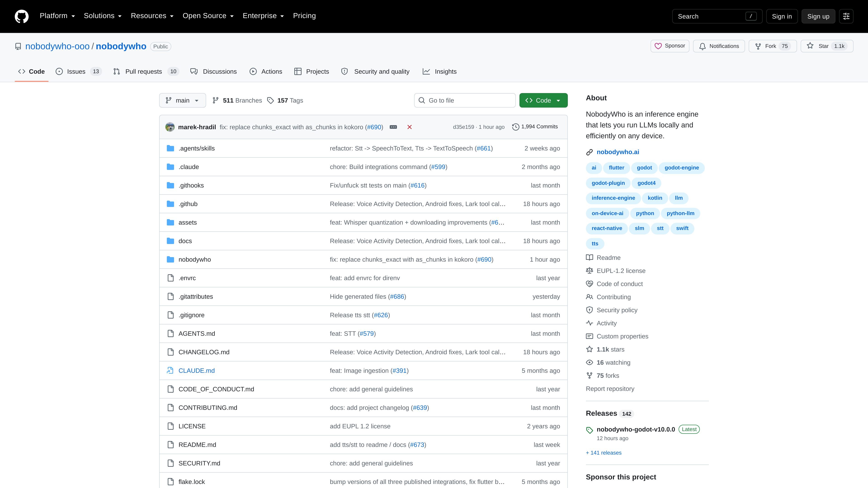Open the Platform menu dropdown

tap(57, 16)
